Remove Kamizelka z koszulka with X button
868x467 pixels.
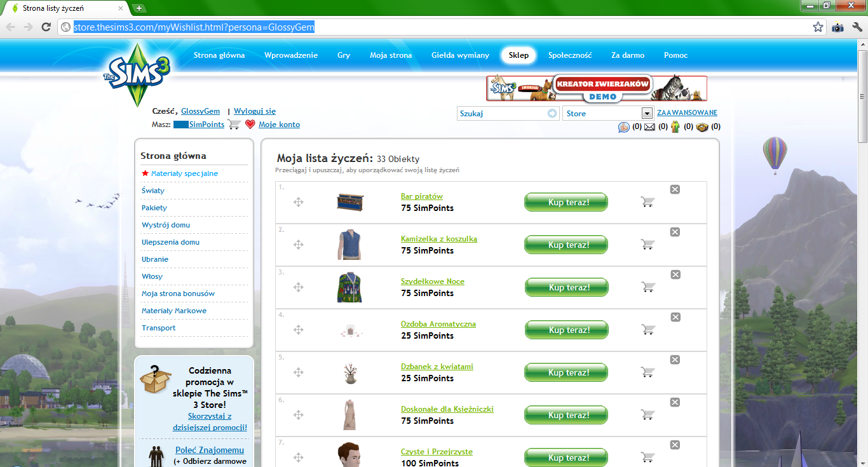click(675, 232)
